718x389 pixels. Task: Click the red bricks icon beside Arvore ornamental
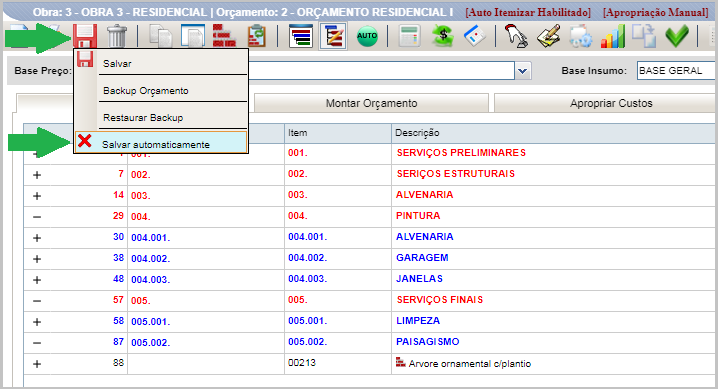401,362
